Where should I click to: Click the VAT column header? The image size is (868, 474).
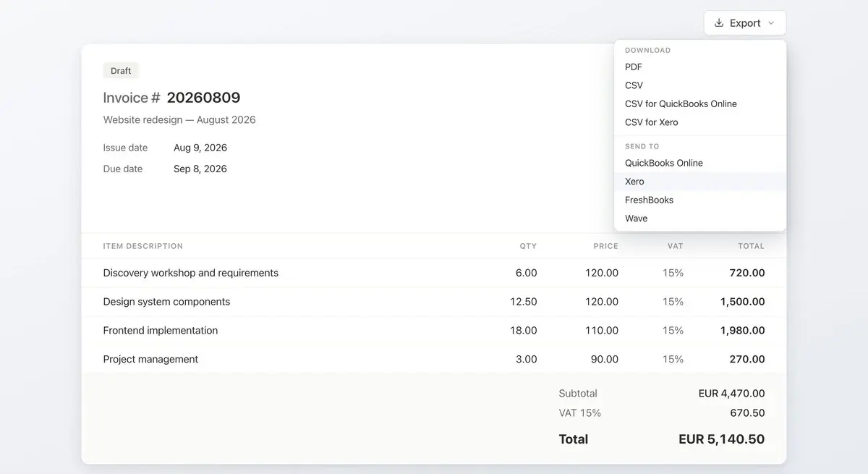676,246
